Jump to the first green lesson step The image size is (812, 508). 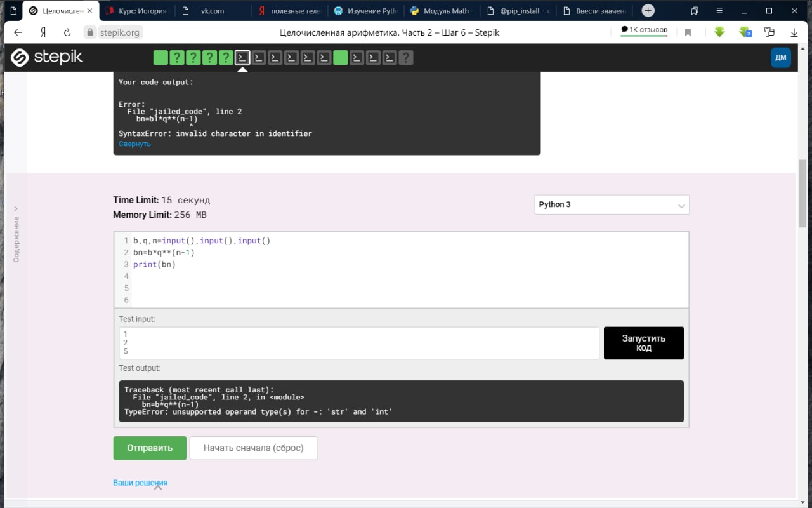160,58
